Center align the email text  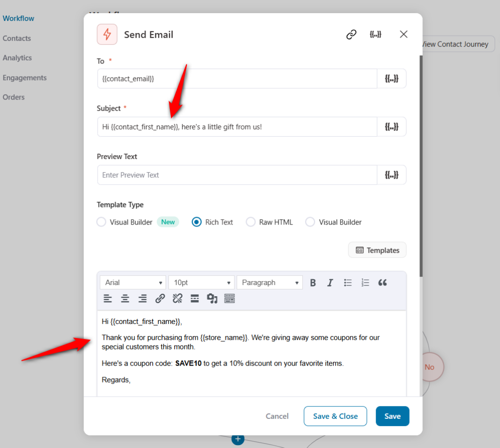125,299
